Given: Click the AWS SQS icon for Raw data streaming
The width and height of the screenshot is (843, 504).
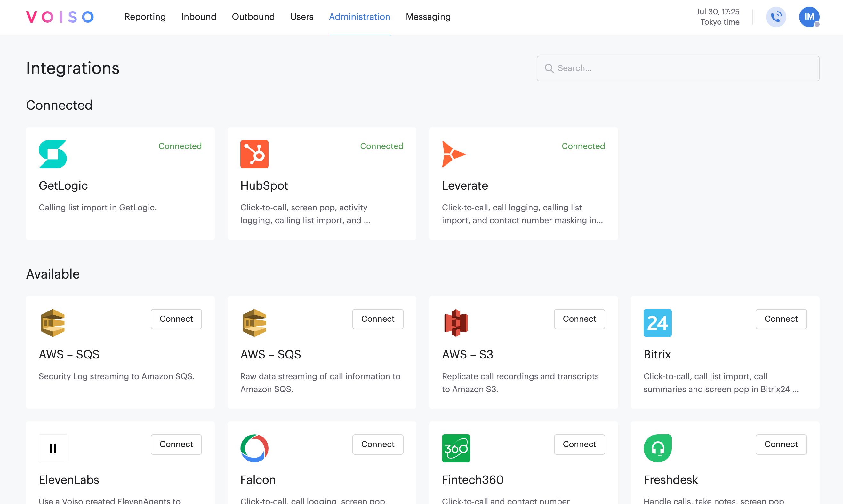Looking at the screenshot, I should [254, 323].
